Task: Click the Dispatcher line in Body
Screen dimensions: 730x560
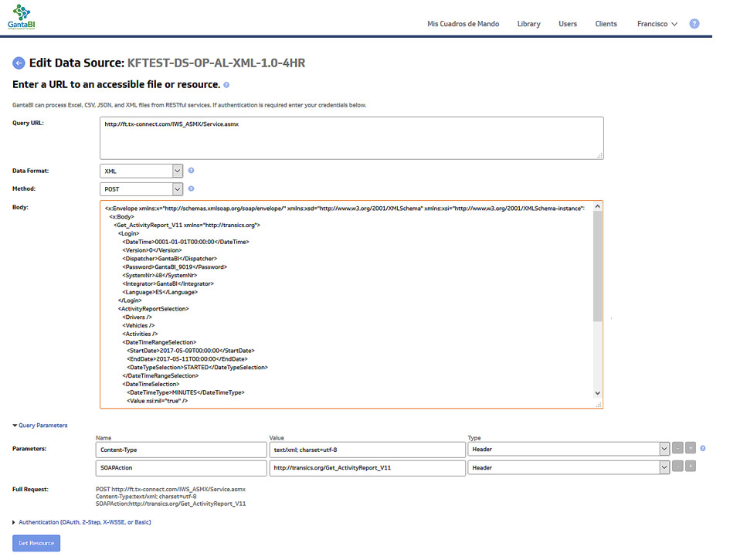Action: [x=169, y=258]
